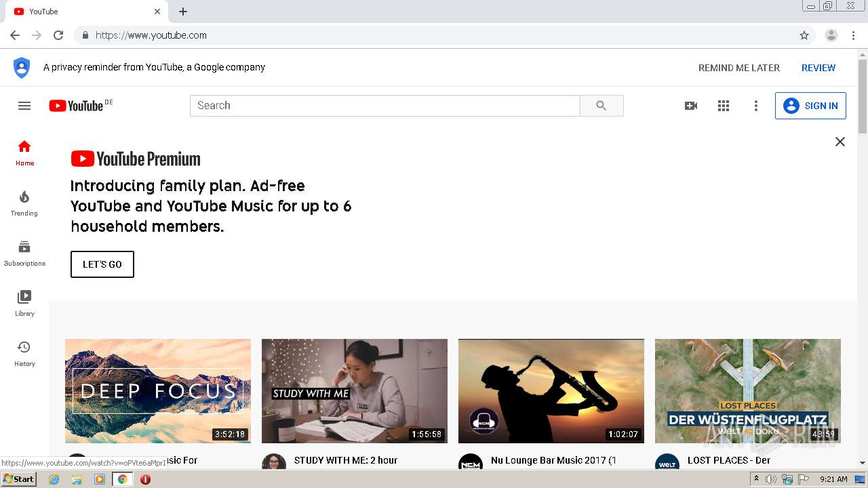Click the YouTube logo
This screenshot has height=488, width=868.
(x=76, y=106)
